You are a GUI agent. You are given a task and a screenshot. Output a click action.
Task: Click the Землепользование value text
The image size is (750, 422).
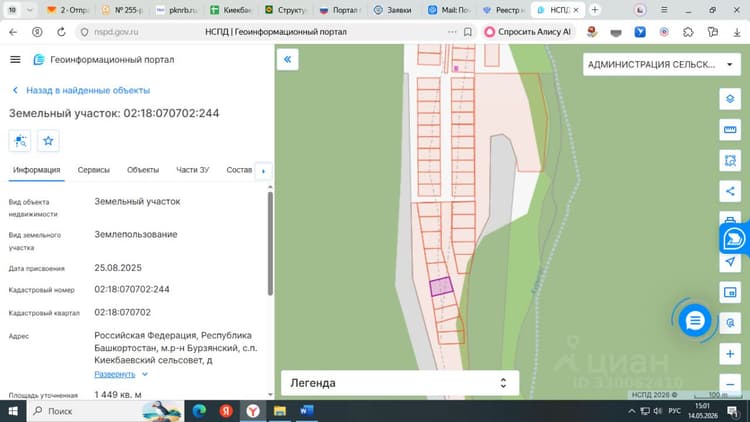click(x=136, y=234)
